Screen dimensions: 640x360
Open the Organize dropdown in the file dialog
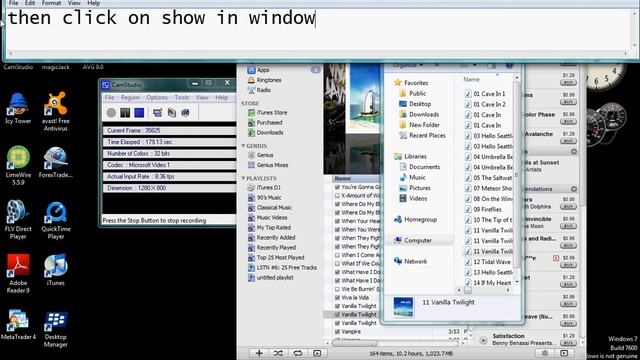(x=407, y=65)
